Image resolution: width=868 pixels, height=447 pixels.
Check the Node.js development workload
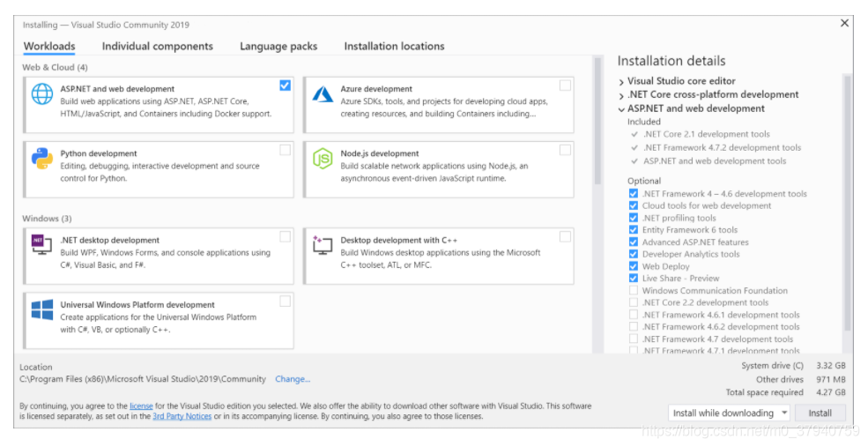[565, 150]
